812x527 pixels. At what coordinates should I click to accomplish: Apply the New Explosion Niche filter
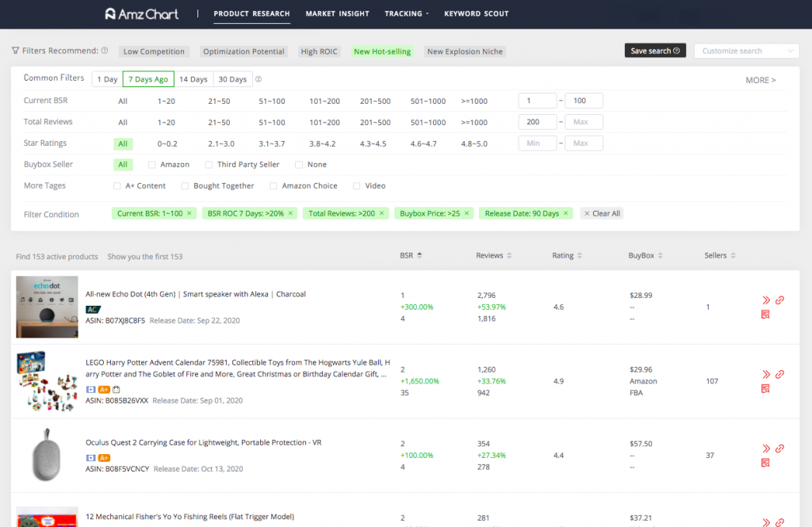tap(465, 52)
